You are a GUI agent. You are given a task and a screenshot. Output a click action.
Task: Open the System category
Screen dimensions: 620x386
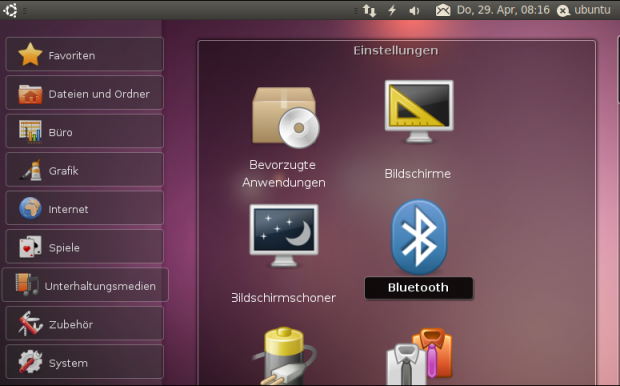(85, 362)
